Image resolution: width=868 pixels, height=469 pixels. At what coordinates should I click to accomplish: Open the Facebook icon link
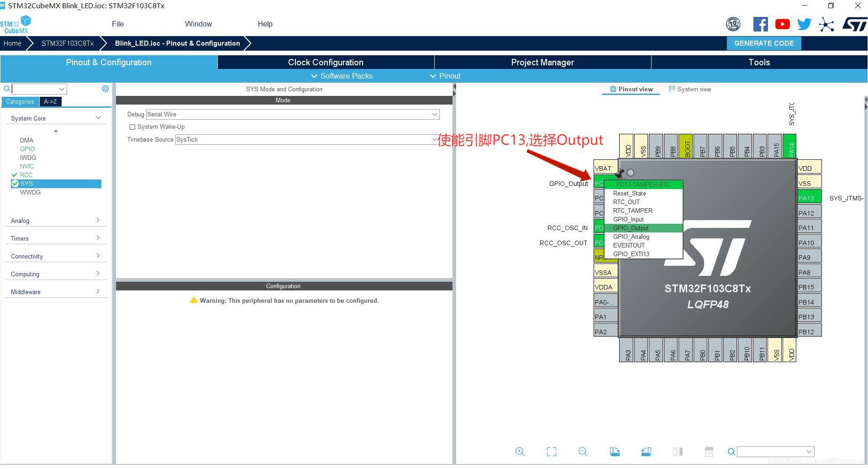pos(760,24)
